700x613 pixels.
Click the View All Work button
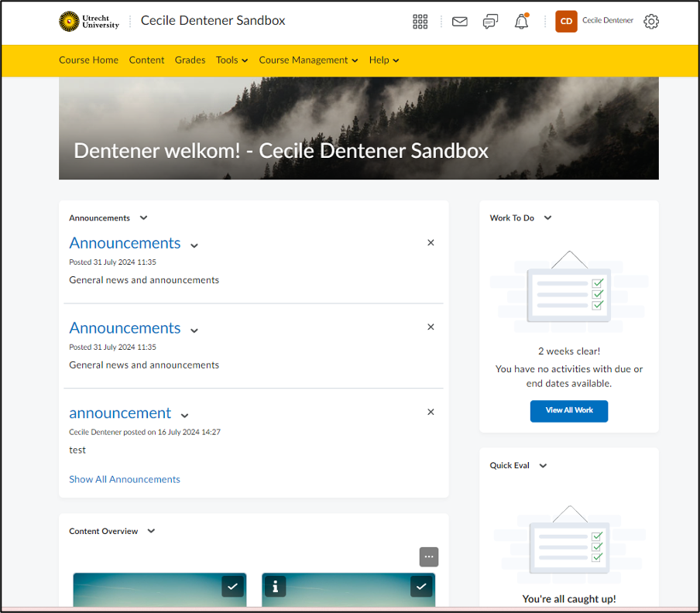(x=568, y=411)
